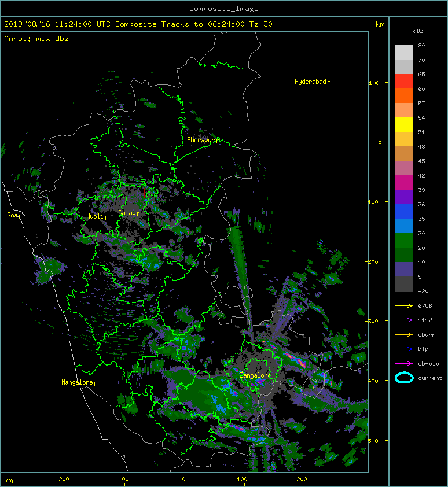Screen dimensions: 448x487
Task: Select the mauve pink band in dBZ scale
Action: click(x=404, y=168)
